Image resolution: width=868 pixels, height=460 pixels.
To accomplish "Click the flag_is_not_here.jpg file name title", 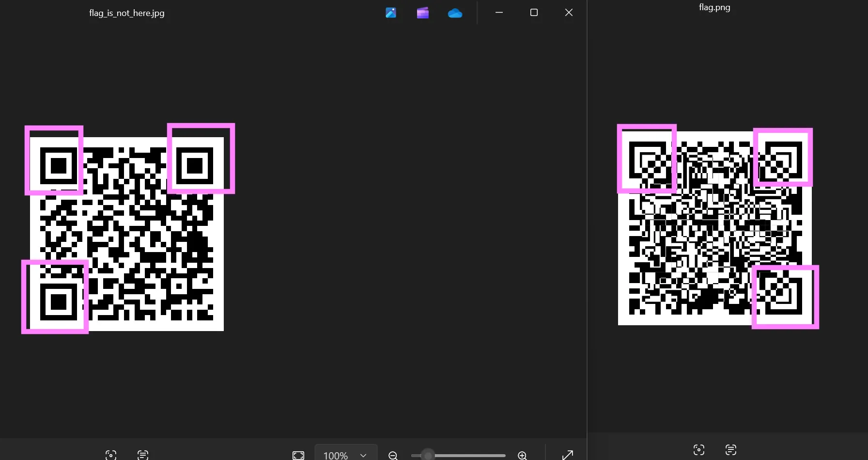I will coord(127,13).
